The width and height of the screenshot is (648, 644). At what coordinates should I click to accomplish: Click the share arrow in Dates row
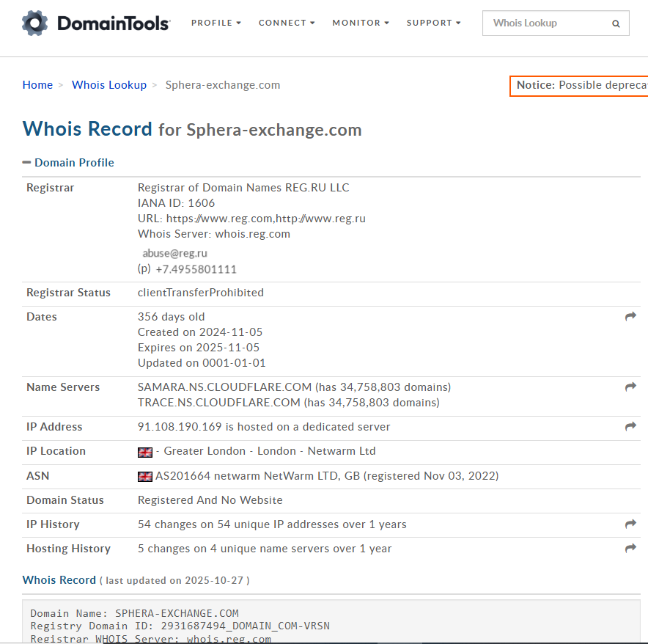click(x=630, y=317)
